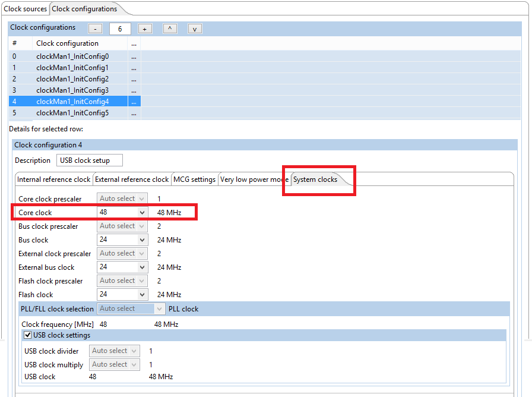Select the Internal reference clock tab
The height and width of the screenshot is (397, 532).
point(54,179)
